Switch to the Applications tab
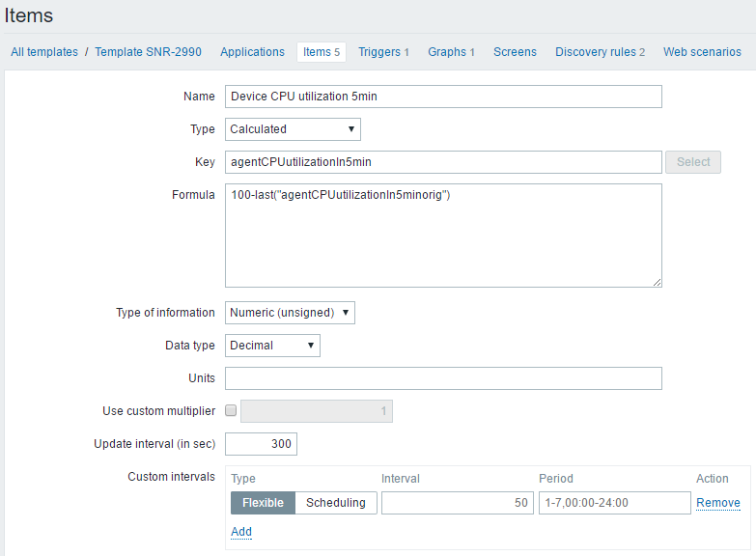756x556 pixels. 252,52
